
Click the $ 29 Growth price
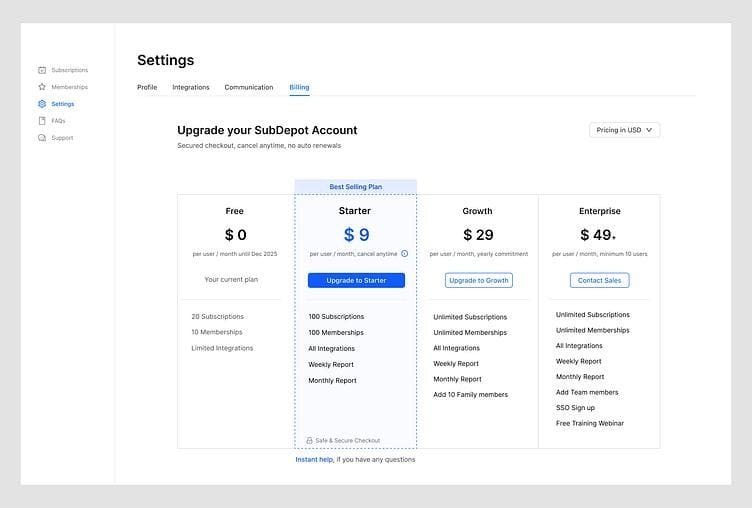click(x=478, y=235)
